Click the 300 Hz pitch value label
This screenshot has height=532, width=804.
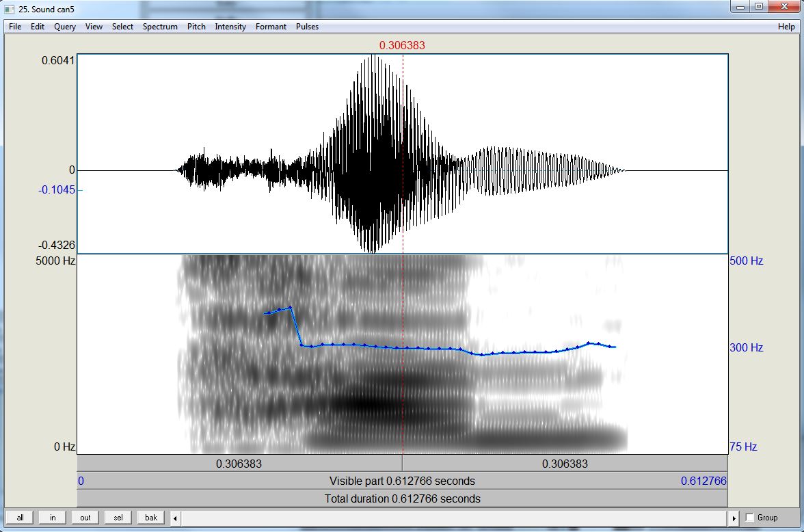click(x=746, y=347)
